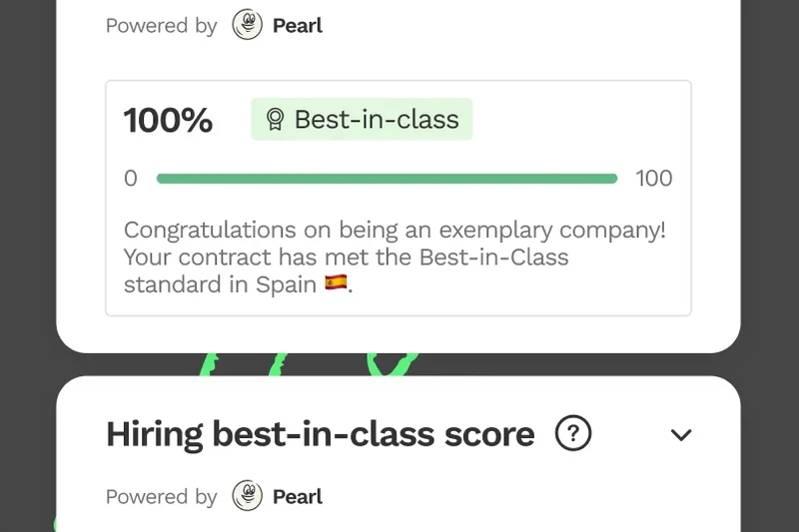The image size is (799, 532).
Task: Click the 'standard in Spain' text line
Action: [220, 284]
